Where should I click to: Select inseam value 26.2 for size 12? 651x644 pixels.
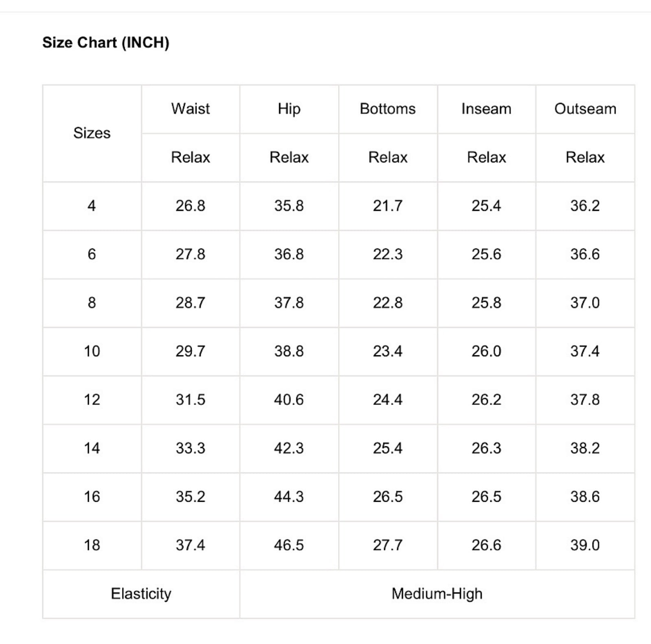[486, 400]
